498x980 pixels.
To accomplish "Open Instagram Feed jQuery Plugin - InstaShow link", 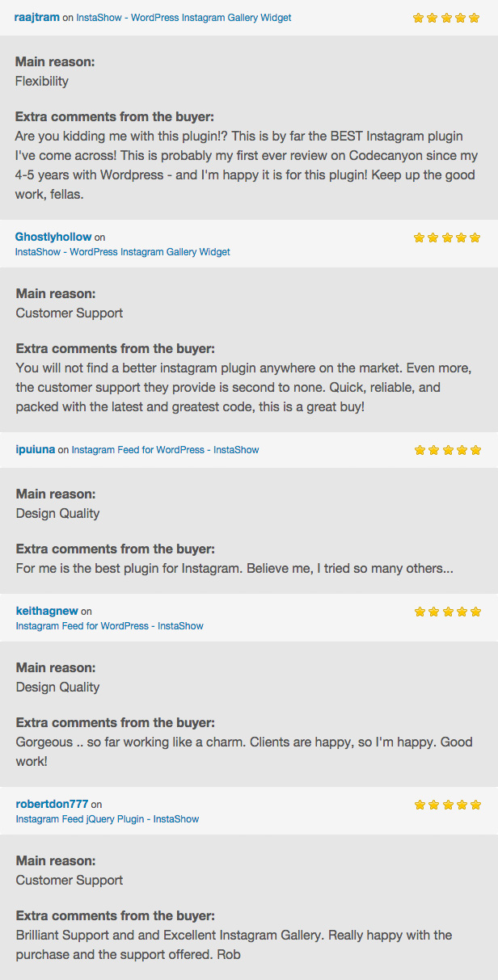I will 107,819.
